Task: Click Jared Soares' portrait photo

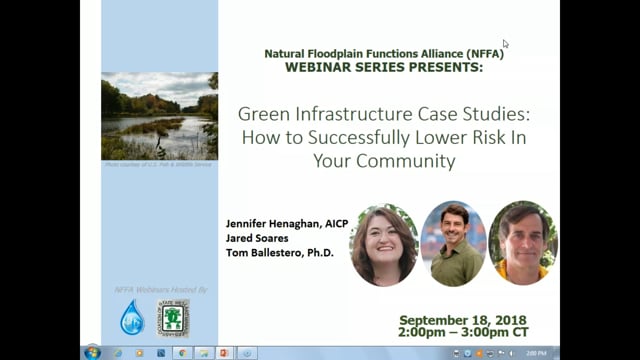Action: coord(453,243)
